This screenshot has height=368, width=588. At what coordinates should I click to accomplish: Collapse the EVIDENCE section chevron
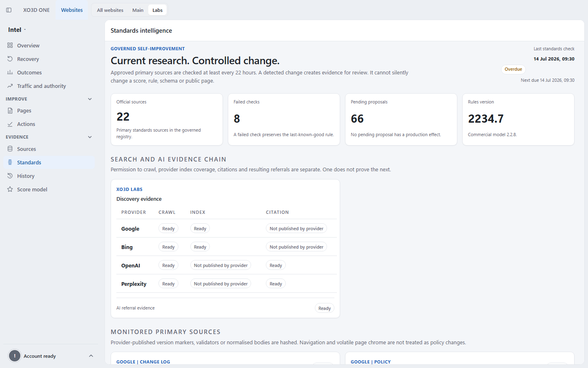tap(90, 137)
